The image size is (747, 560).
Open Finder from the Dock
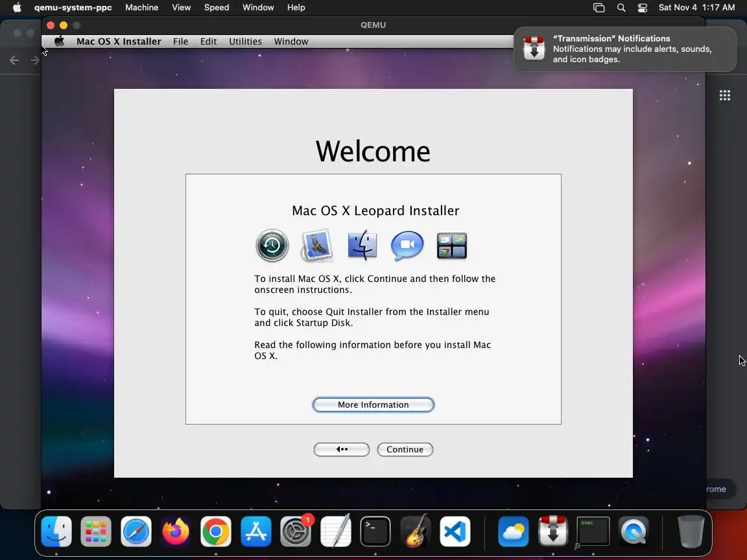point(56,531)
